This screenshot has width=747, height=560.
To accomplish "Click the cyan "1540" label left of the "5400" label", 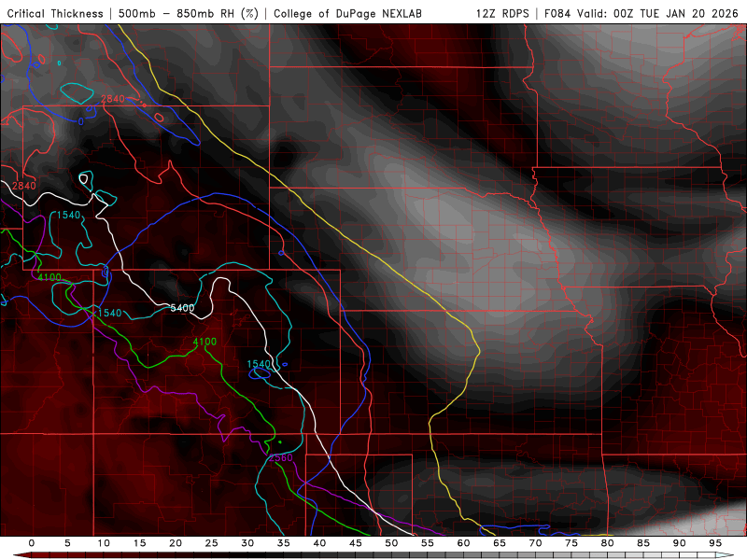I will 109,313.
